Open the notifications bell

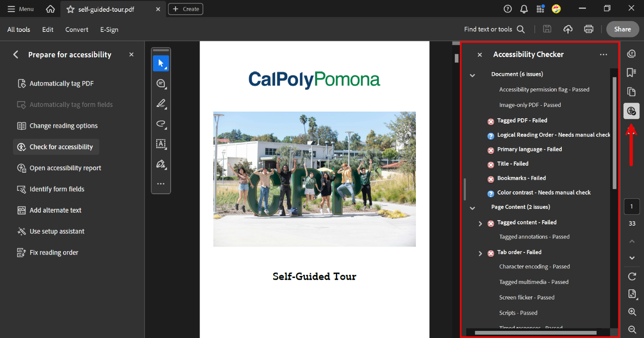tap(524, 9)
